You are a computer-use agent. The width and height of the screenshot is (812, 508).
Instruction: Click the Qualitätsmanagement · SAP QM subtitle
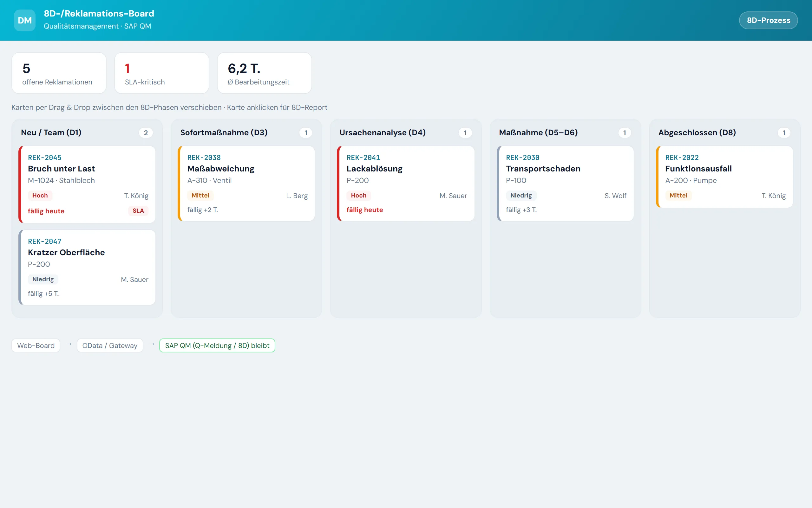97,26
